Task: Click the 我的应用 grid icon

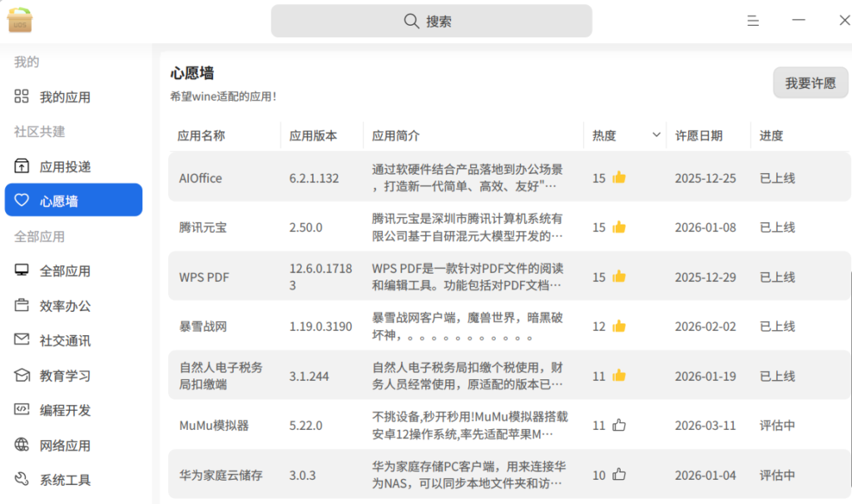Action: click(22, 96)
